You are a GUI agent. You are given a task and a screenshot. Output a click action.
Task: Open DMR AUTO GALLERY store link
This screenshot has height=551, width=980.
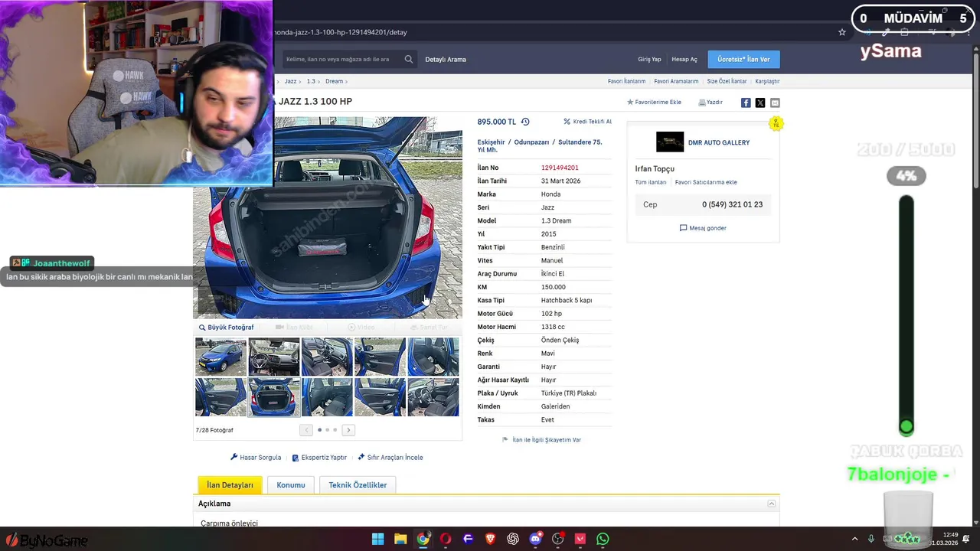coord(718,142)
